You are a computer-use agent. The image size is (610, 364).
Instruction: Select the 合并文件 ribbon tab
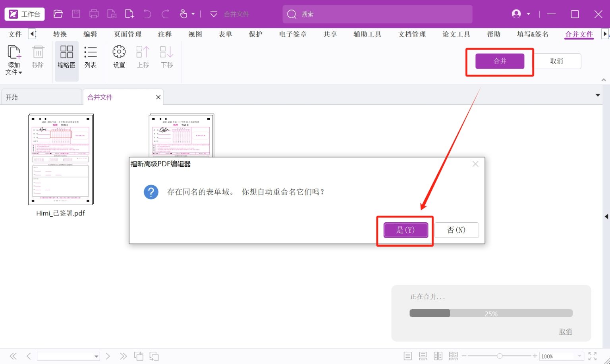coord(579,34)
